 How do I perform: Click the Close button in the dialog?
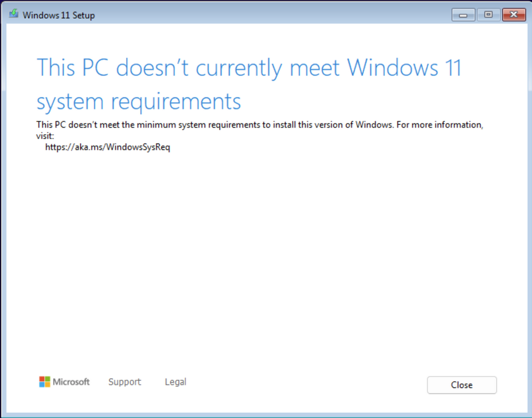(x=461, y=384)
